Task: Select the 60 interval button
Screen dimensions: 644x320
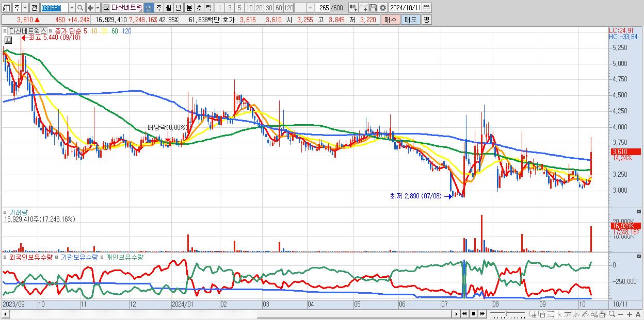Action: (279, 8)
